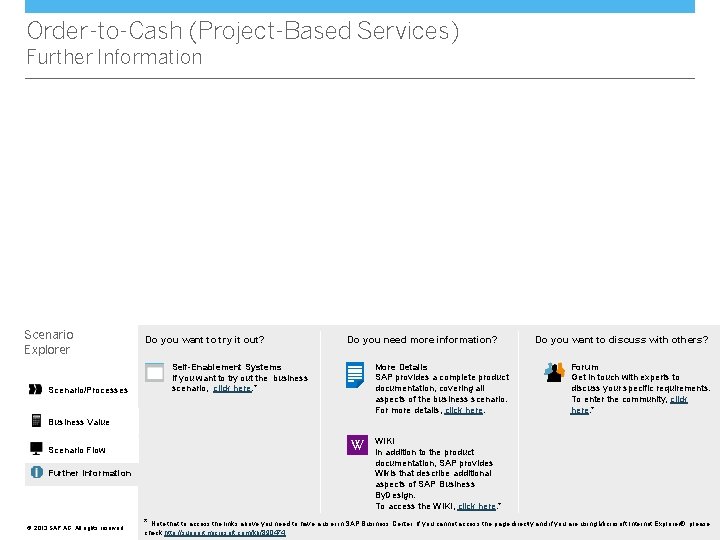Follow 'click here' link to access the WIKI

[477, 506]
